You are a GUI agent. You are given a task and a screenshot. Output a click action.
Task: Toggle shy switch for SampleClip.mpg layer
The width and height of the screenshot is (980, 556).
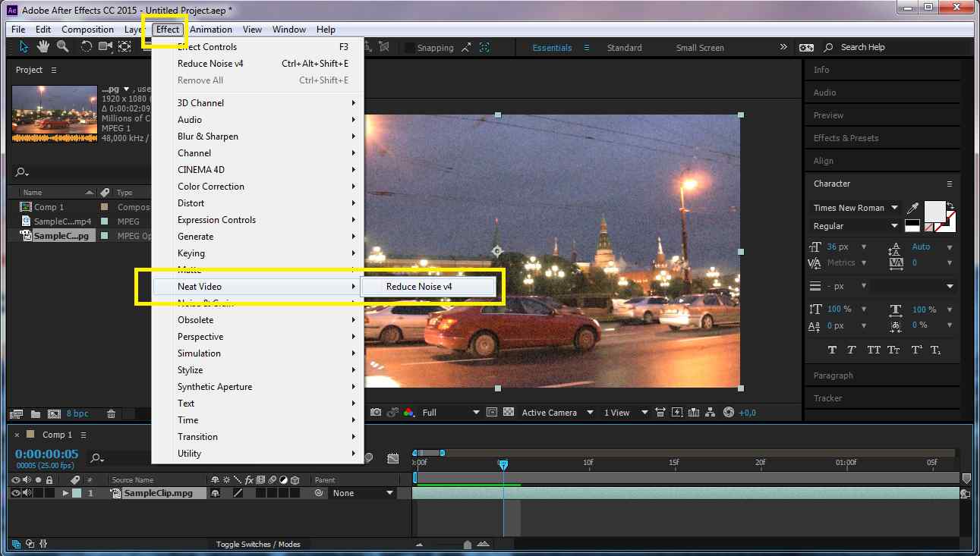[216, 493]
